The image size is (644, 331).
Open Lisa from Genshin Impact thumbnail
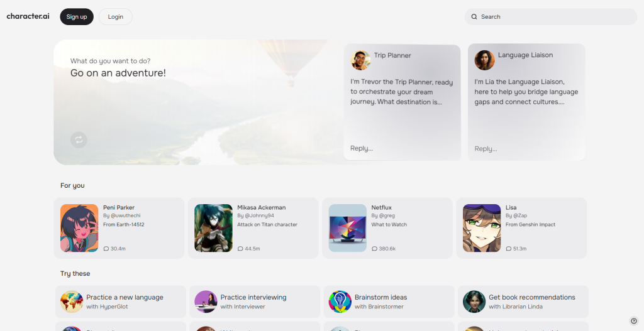pyautogui.click(x=481, y=228)
